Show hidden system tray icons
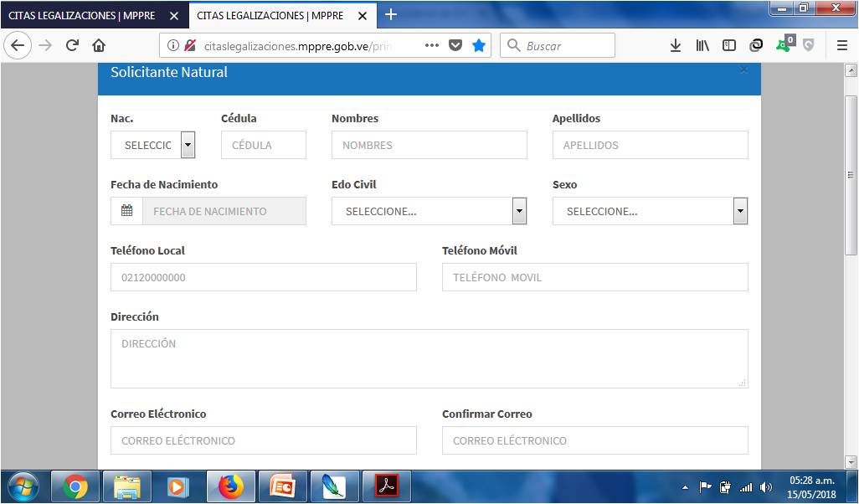859x504 pixels. point(685,487)
